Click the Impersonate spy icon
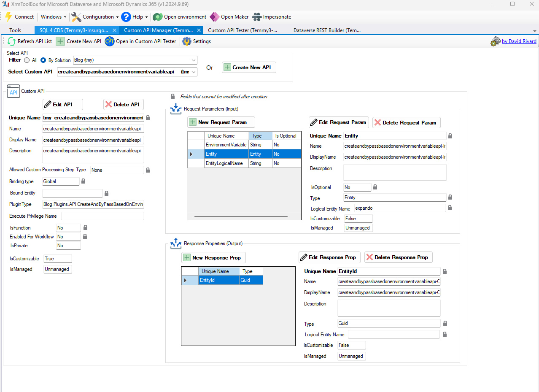Image resolution: width=539 pixels, height=392 pixels. coord(257,17)
